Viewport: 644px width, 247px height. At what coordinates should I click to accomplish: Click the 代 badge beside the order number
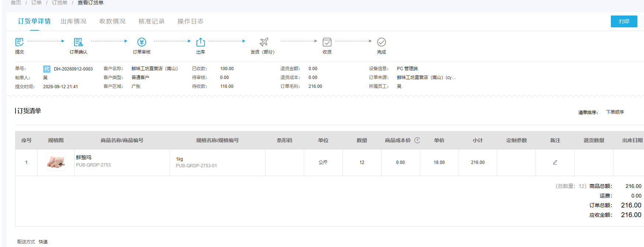(x=47, y=69)
